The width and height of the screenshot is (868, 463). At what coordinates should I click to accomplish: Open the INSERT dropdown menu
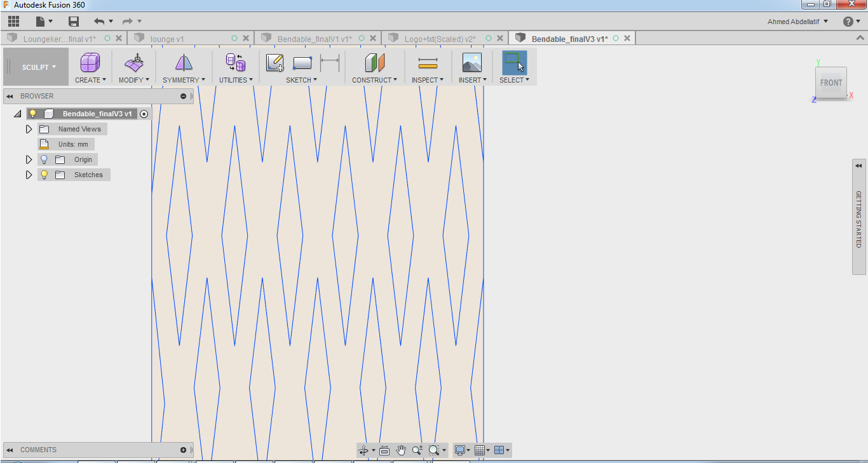pos(473,80)
